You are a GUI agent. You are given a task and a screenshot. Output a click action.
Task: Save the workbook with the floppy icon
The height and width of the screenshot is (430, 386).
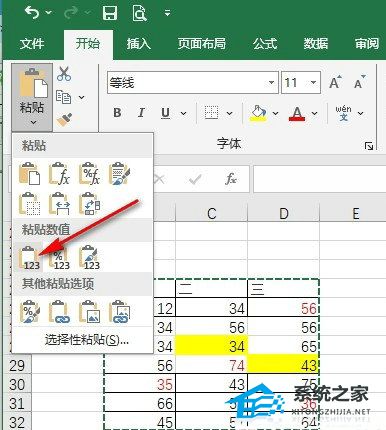[x=110, y=13]
